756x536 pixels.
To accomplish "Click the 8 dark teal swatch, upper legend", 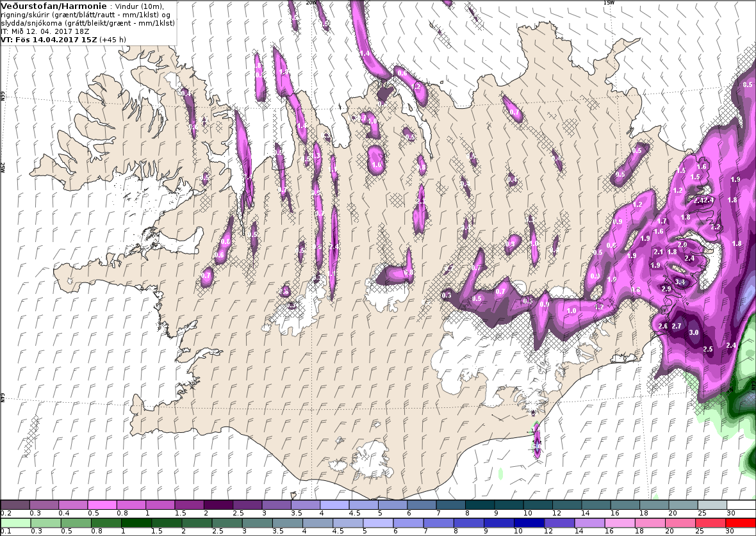I will point(480,505).
